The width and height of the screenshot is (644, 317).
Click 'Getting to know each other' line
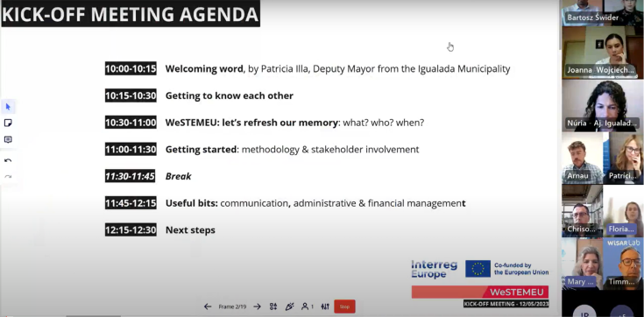pyautogui.click(x=230, y=95)
